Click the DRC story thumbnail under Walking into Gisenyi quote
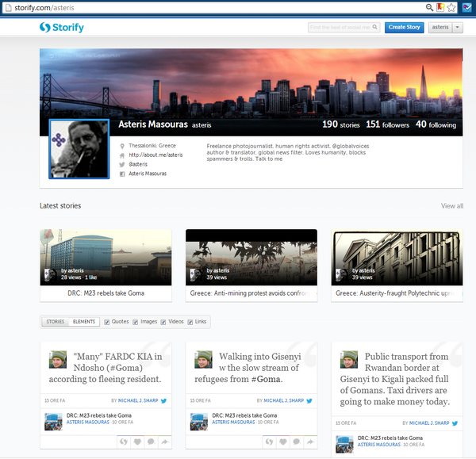This screenshot has width=476, height=459. (x=199, y=422)
